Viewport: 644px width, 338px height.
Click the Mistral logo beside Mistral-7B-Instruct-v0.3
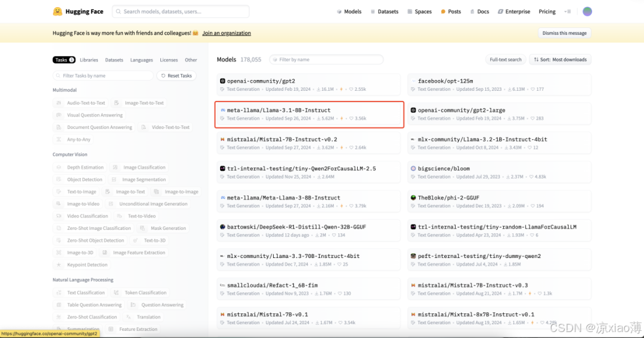point(413,285)
